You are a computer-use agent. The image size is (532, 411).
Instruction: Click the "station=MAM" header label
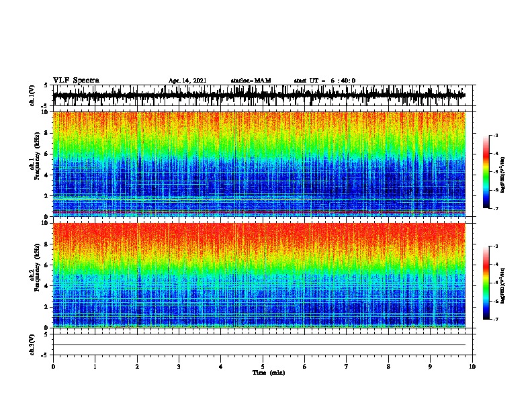pos(251,81)
